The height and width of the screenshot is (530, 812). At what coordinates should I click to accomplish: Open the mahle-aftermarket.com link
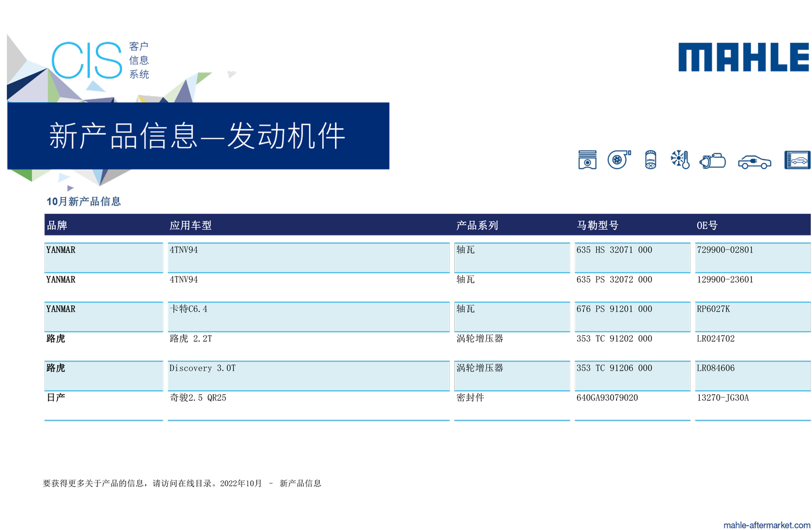767,525
